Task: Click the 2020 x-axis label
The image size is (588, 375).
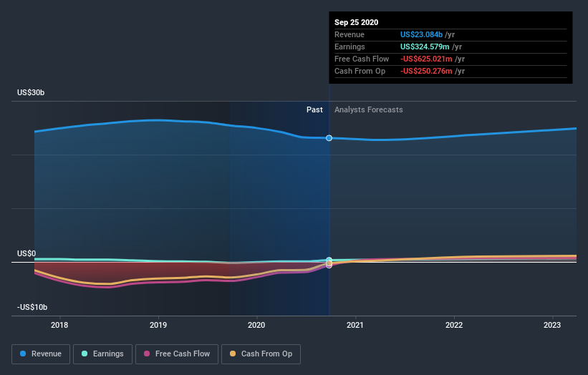Action: [256, 325]
